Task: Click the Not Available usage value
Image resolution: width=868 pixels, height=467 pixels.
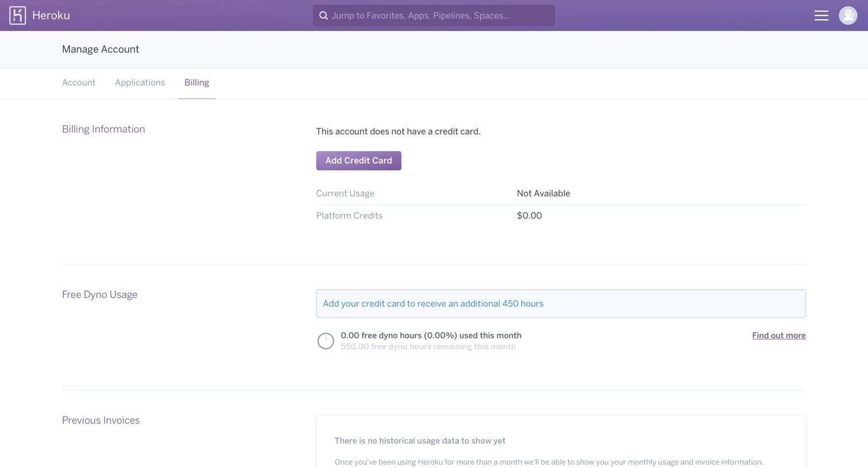Action: 544,193
